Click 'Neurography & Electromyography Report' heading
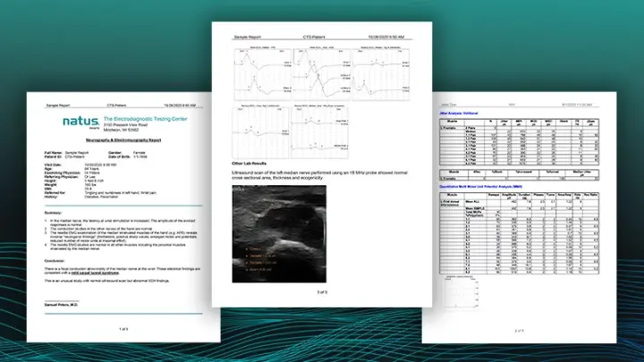This screenshot has height=362, width=644. 123,140
